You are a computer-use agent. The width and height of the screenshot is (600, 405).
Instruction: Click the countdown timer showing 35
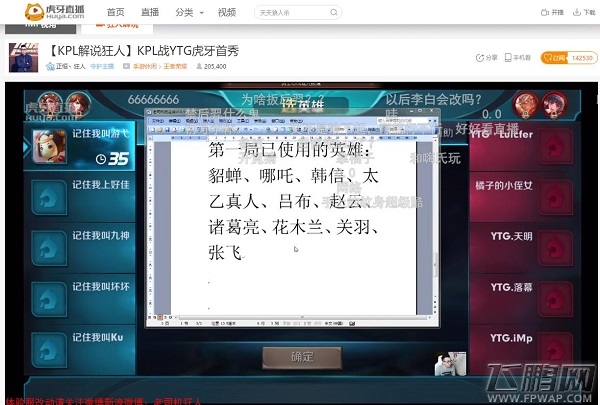pos(112,158)
